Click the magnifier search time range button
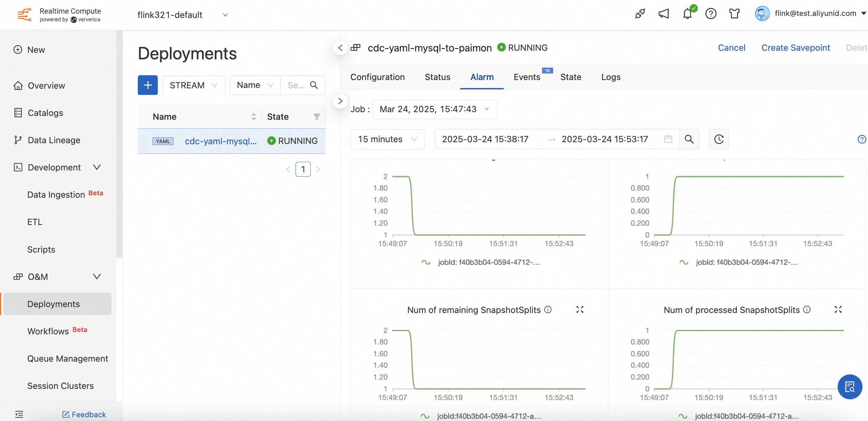Image resolution: width=868 pixels, height=421 pixels. point(689,139)
